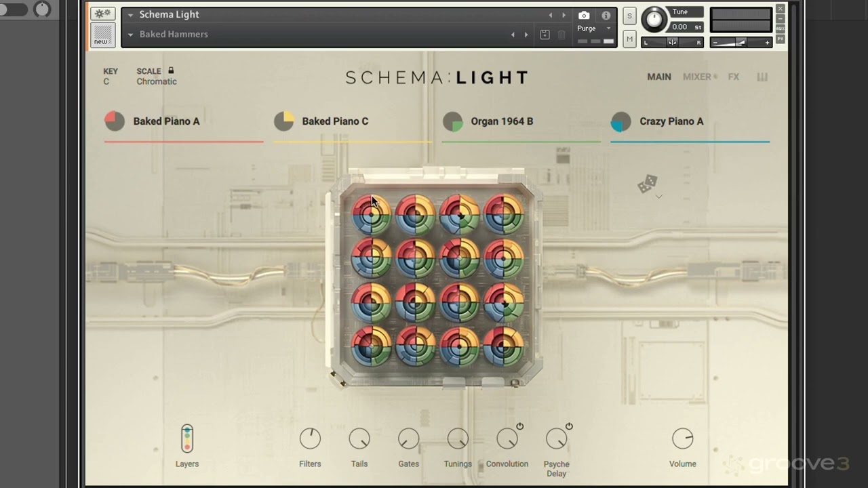Switch to the MIXER tab
This screenshot has width=868, height=488.
tap(697, 77)
